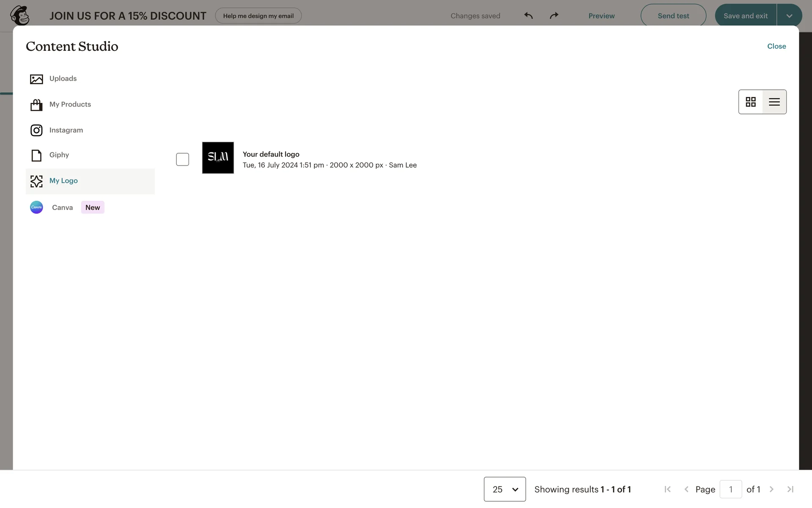The image size is (812, 508).
Task: Go to next page chevron
Action: pos(771,489)
